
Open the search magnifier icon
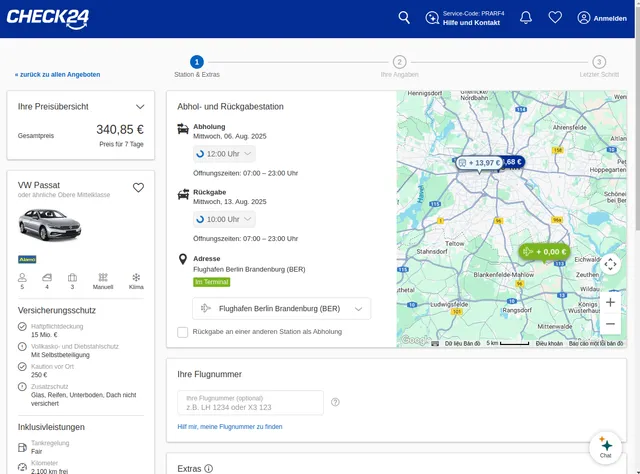click(x=404, y=18)
